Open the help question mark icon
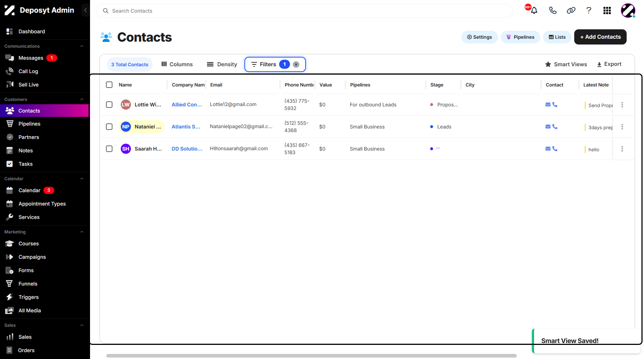 click(589, 10)
